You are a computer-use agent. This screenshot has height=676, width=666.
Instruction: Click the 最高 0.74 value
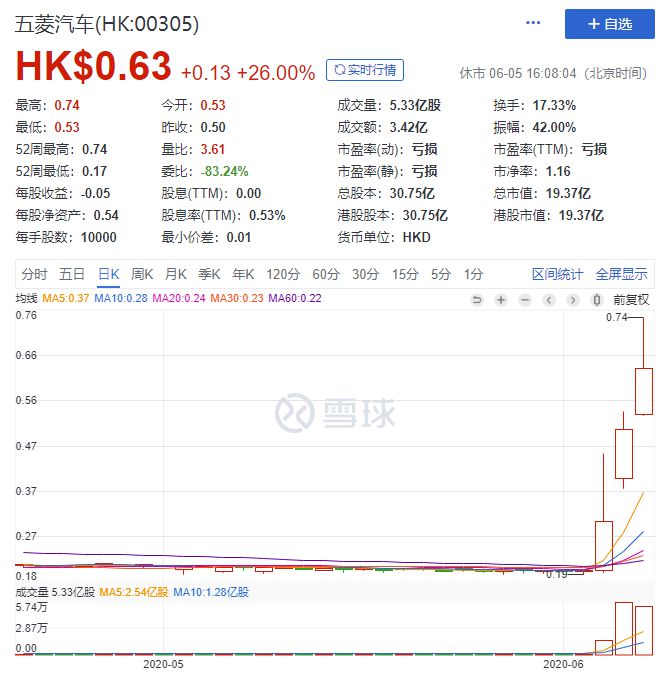pyautogui.click(x=67, y=105)
